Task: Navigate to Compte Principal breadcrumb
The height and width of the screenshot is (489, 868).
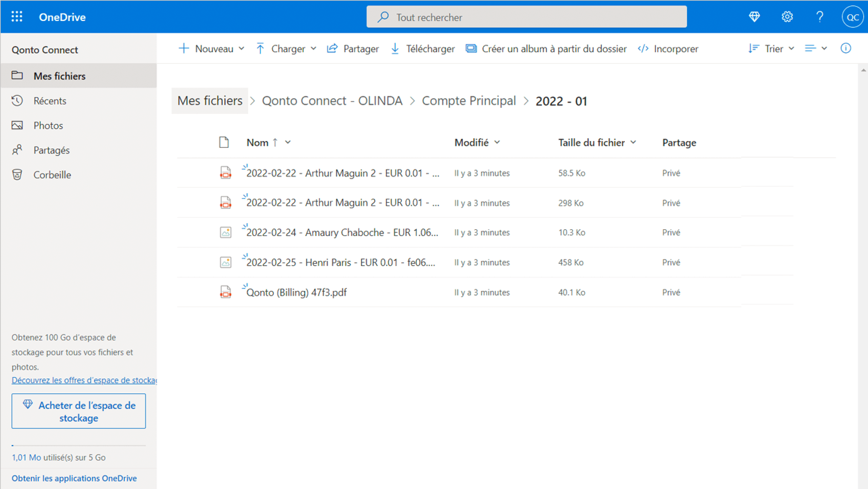Action: point(469,101)
